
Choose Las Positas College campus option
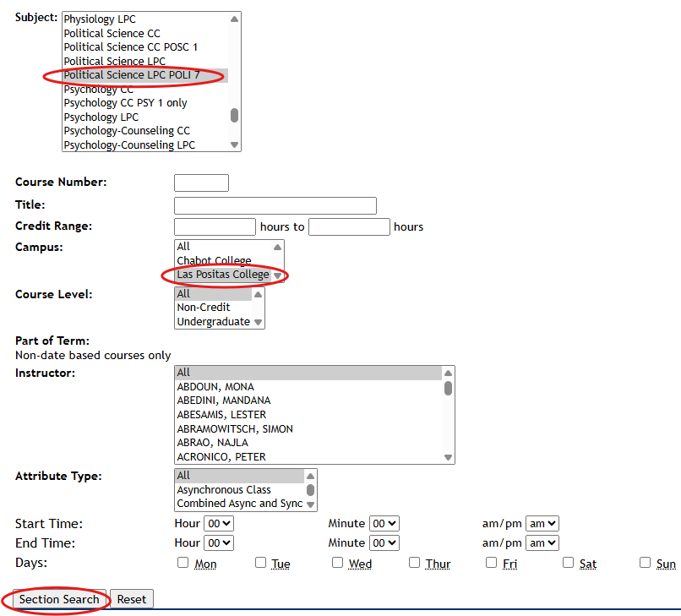point(222,275)
